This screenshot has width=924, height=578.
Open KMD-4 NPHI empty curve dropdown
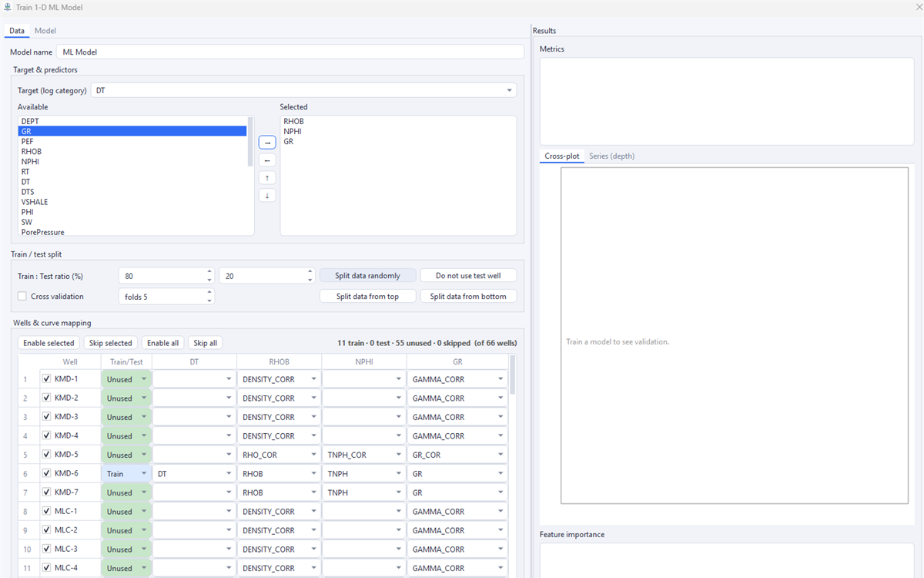pos(363,436)
